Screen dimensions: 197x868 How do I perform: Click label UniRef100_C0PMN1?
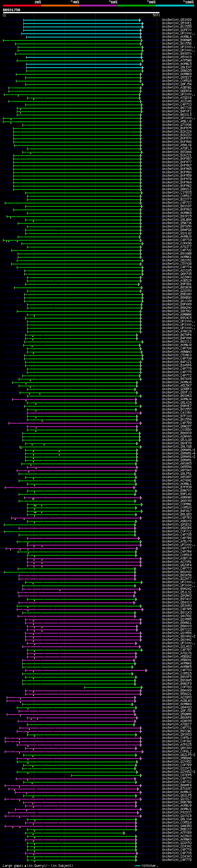coord(177,504)
